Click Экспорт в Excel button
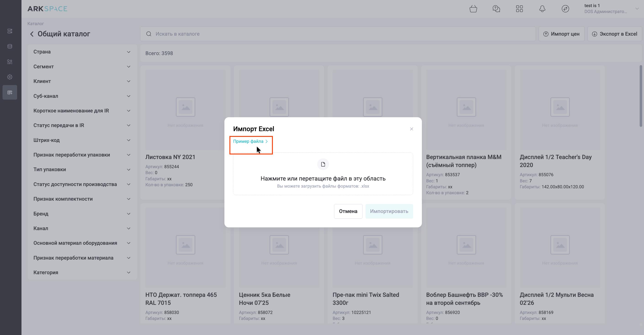The width and height of the screenshot is (644, 335). point(614,34)
